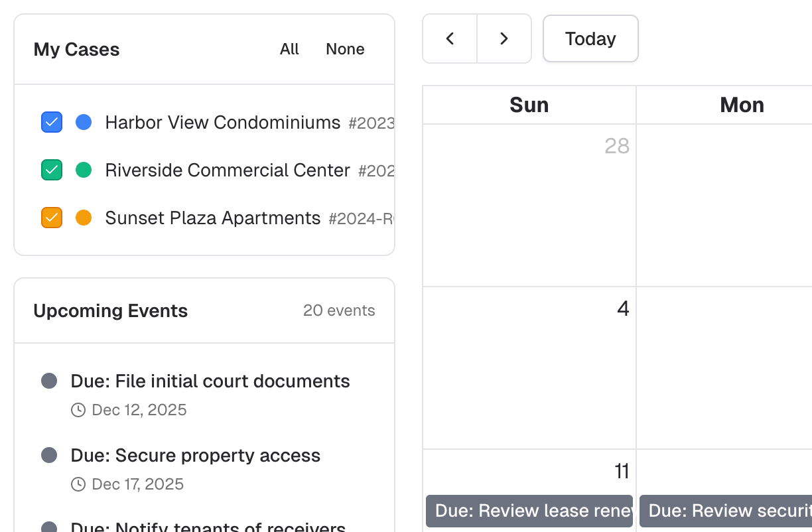Click the orange color dot beside Sunset Plaza Apartments
Viewport: 812px width, 532px height.
click(84, 218)
